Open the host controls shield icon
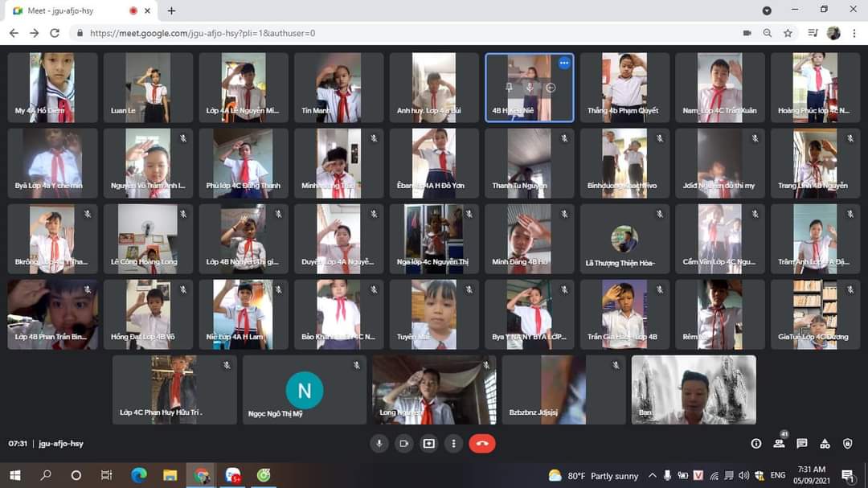The width and height of the screenshot is (868, 488). (848, 443)
